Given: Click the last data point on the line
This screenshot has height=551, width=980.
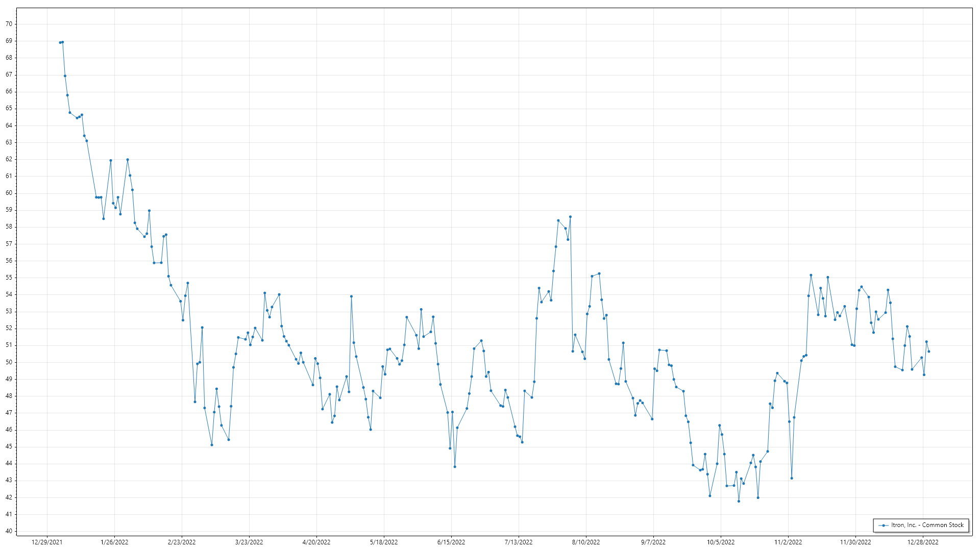Looking at the screenshot, I should click(929, 352).
